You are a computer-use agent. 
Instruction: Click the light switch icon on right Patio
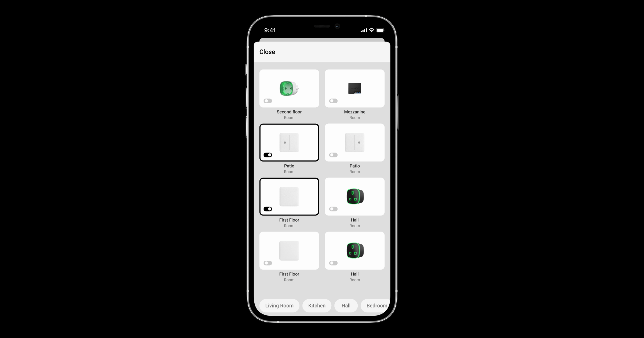354,142
